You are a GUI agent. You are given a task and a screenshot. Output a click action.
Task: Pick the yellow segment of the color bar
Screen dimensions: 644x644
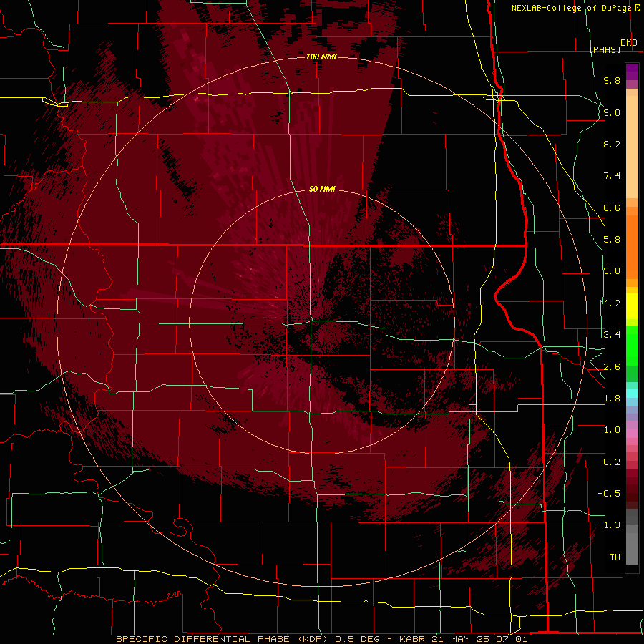coord(632,306)
